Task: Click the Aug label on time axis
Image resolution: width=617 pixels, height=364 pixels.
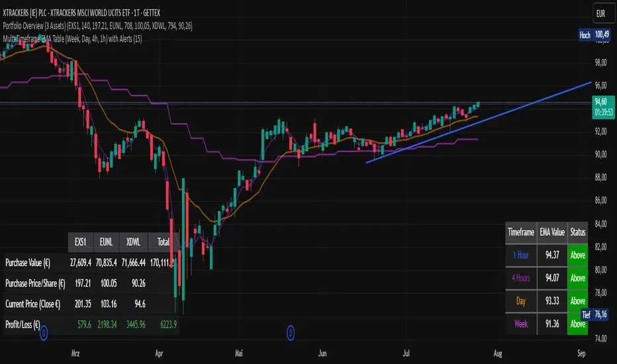Action: [x=498, y=353]
